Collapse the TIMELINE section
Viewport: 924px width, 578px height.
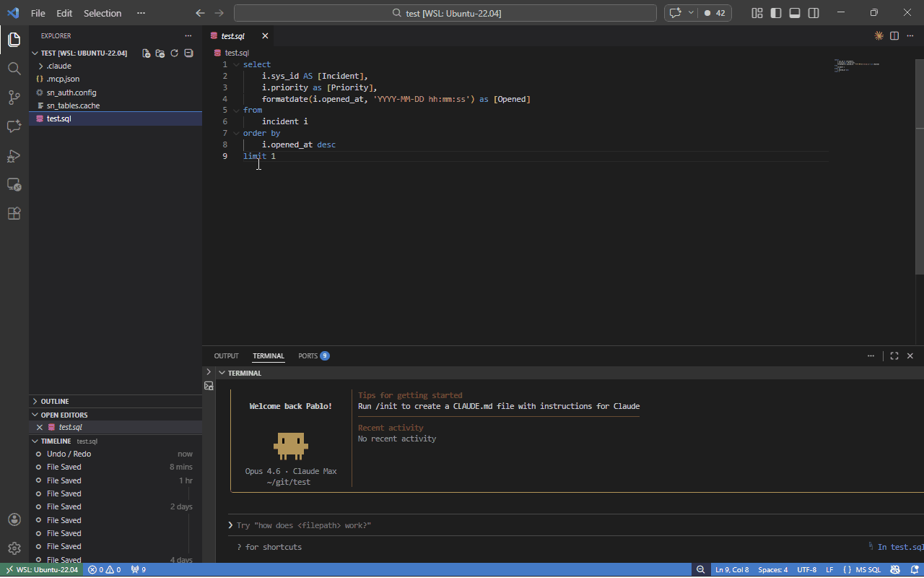115,441
